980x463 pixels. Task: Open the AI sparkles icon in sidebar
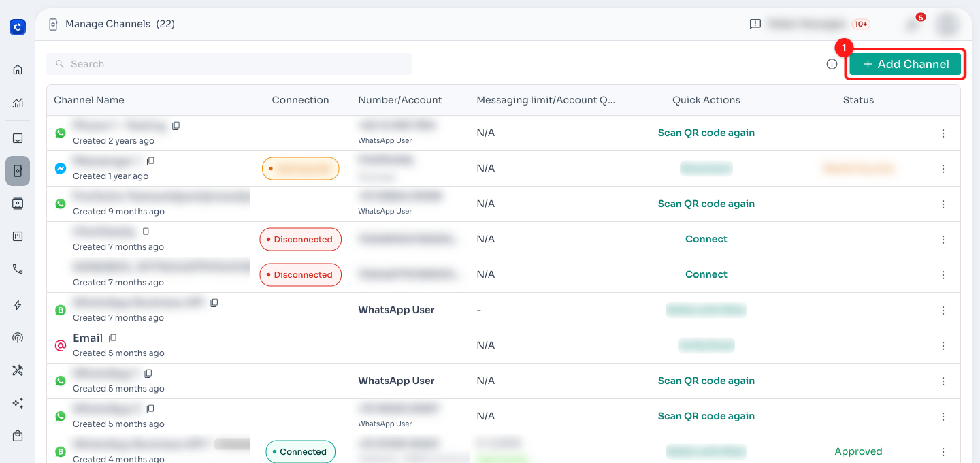coord(18,403)
